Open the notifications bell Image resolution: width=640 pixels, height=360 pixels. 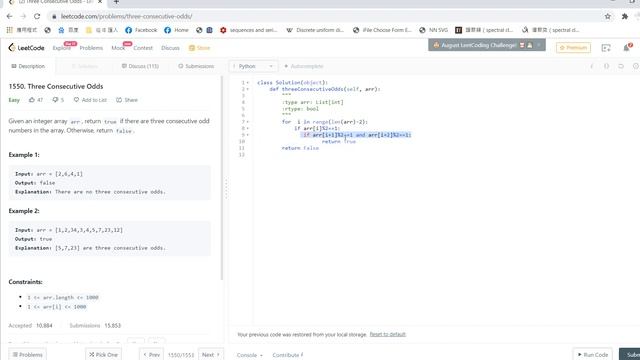627,48
